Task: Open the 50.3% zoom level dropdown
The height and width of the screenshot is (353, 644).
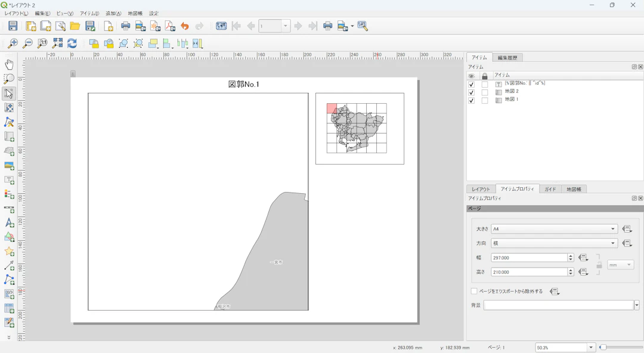Action: 591,348
